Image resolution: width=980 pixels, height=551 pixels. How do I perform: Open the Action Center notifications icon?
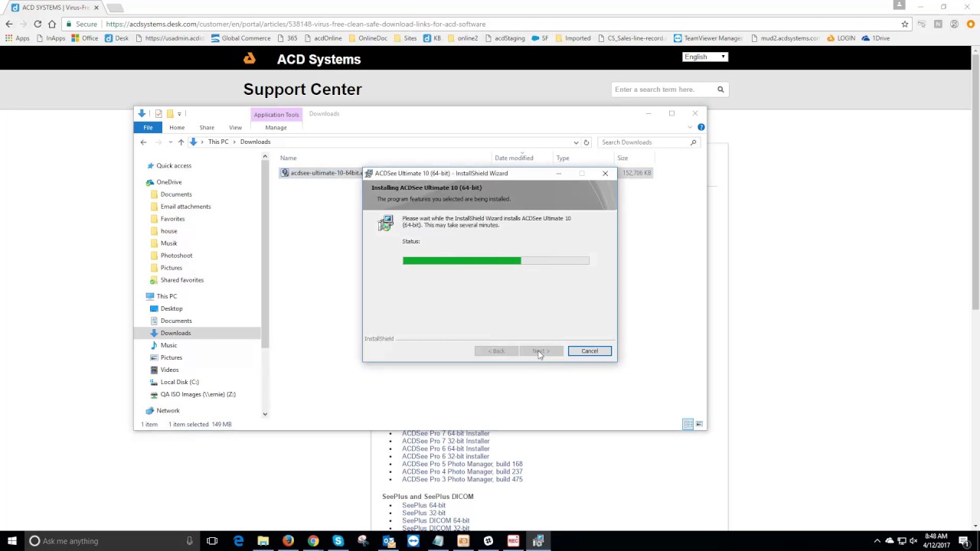[x=964, y=541]
